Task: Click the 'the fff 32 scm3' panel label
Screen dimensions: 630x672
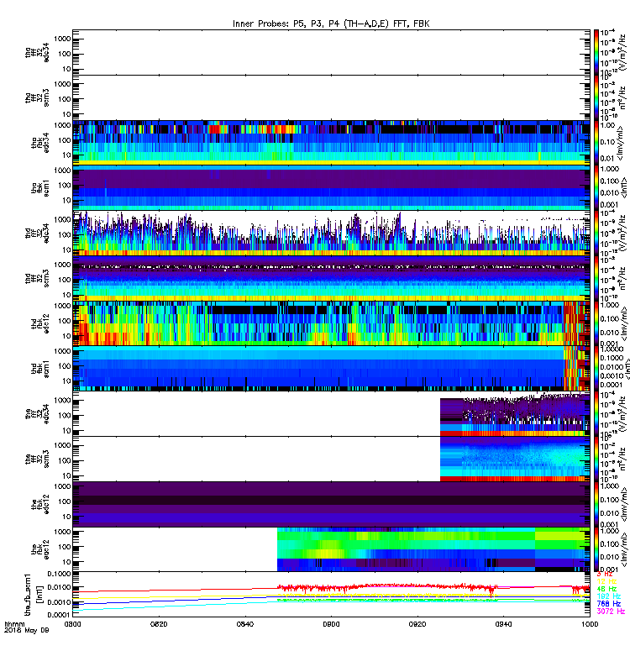Action: pos(37,459)
